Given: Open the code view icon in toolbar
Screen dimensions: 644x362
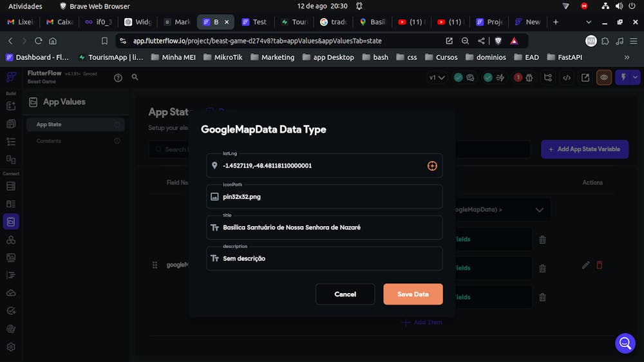Looking at the screenshot, I should pyautogui.click(x=567, y=78).
